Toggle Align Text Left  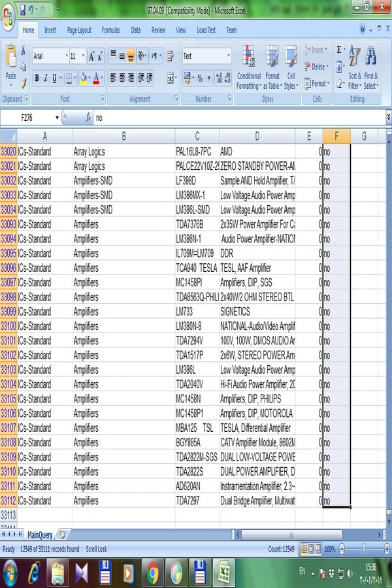(x=113, y=78)
